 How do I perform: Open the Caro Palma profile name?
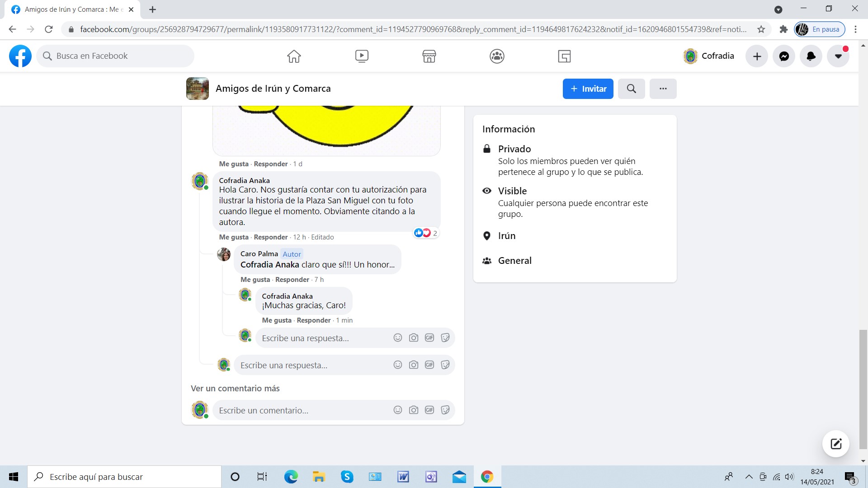click(259, 254)
